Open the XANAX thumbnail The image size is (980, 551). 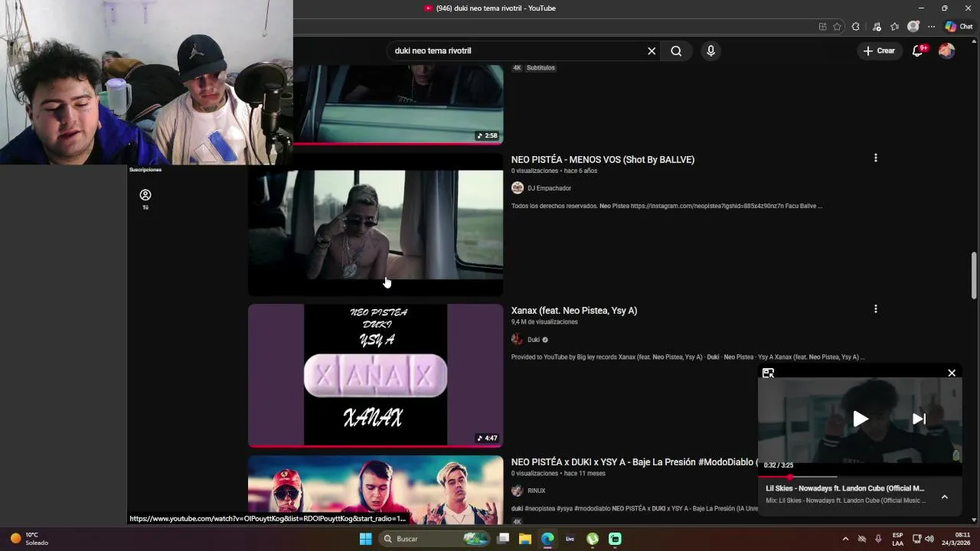(375, 375)
